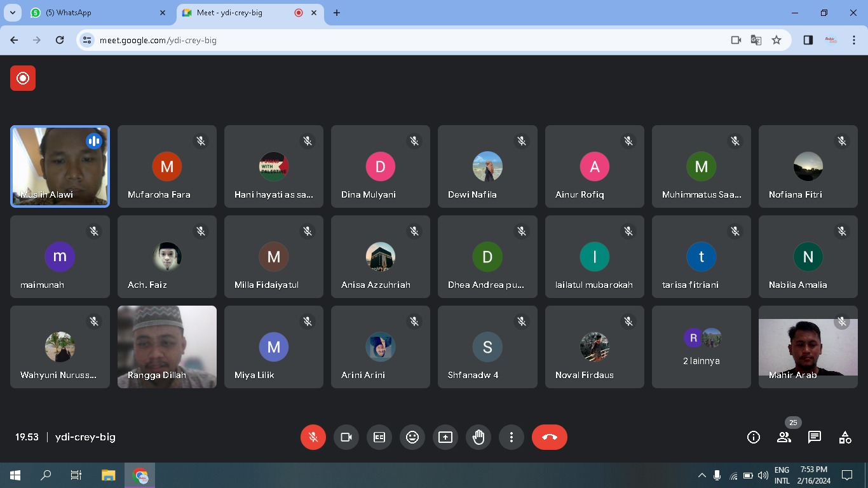This screenshot has width=868, height=488.
Task: Open the chat messages panel
Action: 815,437
